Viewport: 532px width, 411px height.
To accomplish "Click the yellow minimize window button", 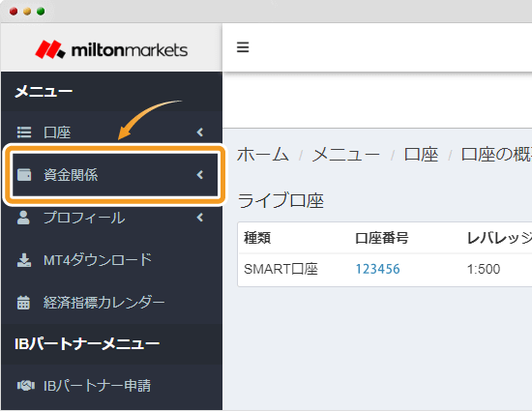I will coord(27,12).
